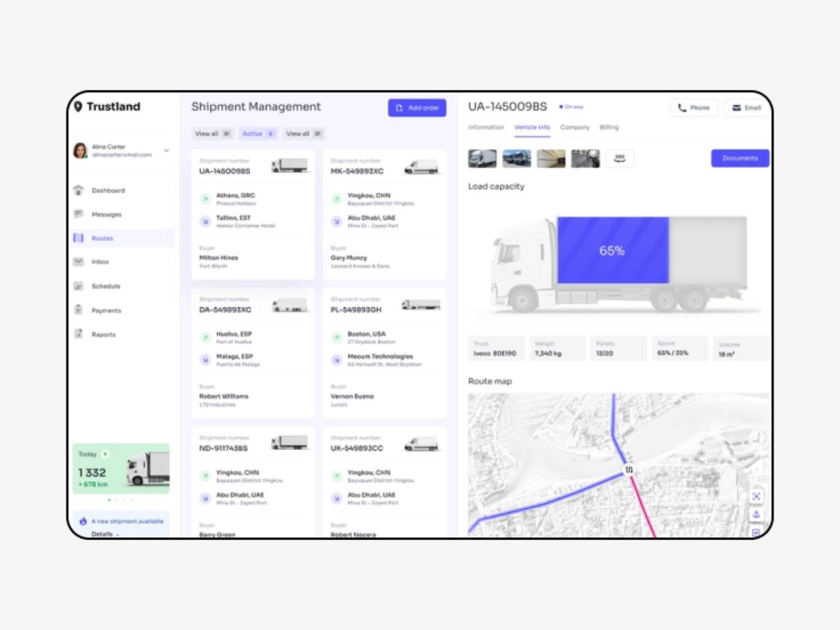Open the fourth vehicle photo thumbnail
840x630 pixels.
585,158
